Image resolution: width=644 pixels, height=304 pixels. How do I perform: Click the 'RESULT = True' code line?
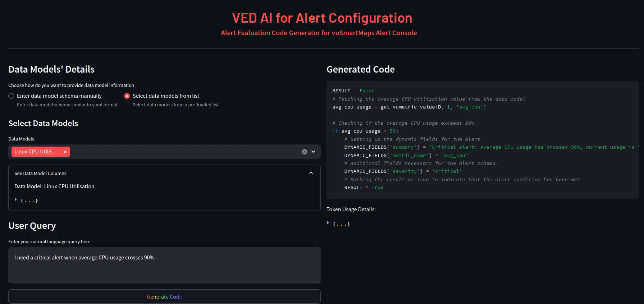pyautogui.click(x=364, y=188)
